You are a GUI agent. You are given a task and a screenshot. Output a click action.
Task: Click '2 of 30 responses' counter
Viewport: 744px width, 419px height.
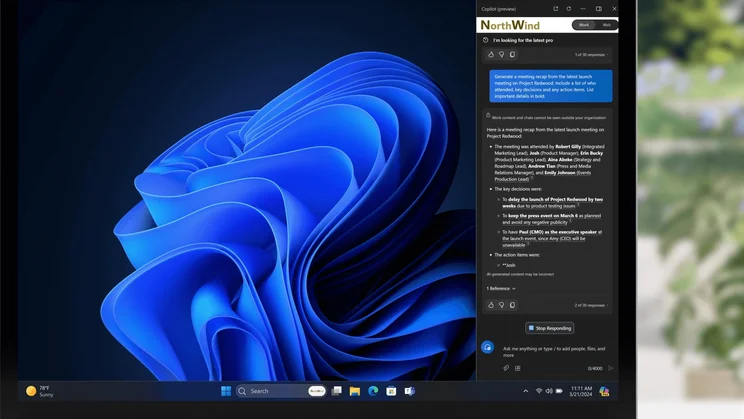pos(591,305)
